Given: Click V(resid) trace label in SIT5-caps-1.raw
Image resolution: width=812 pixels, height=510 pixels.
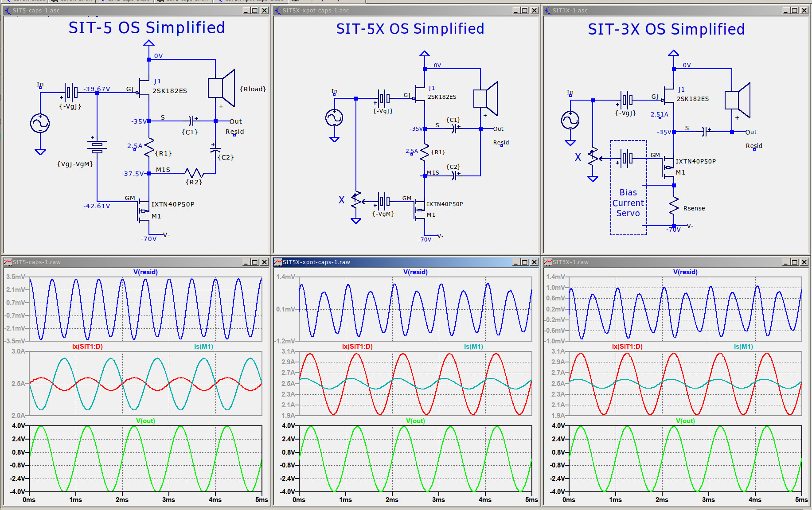Looking at the screenshot, I should [145, 272].
